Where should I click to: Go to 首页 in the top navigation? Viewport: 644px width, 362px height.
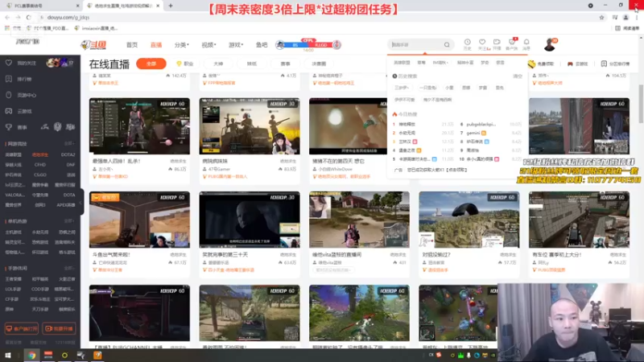pyautogui.click(x=132, y=45)
